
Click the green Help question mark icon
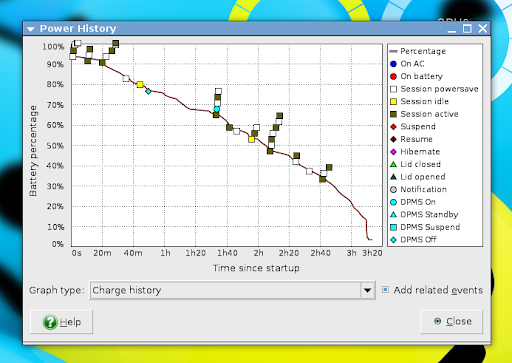[50, 322]
